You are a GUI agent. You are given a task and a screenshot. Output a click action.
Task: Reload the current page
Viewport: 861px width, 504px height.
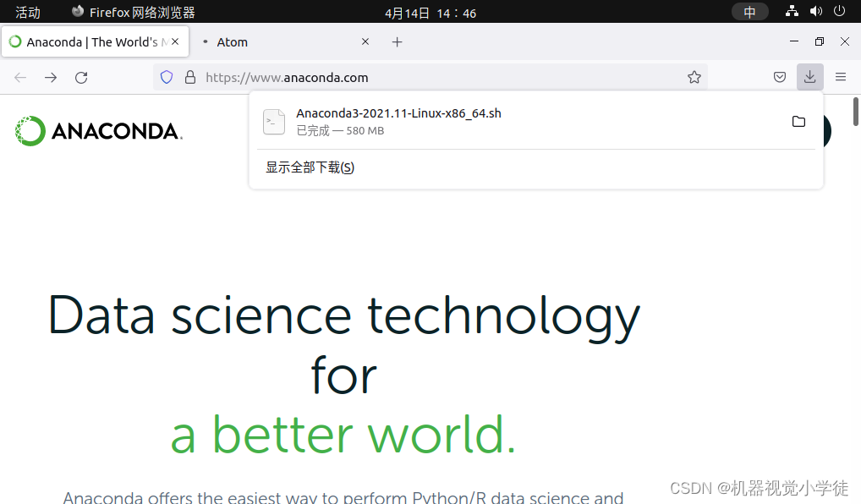click(81, 78)
